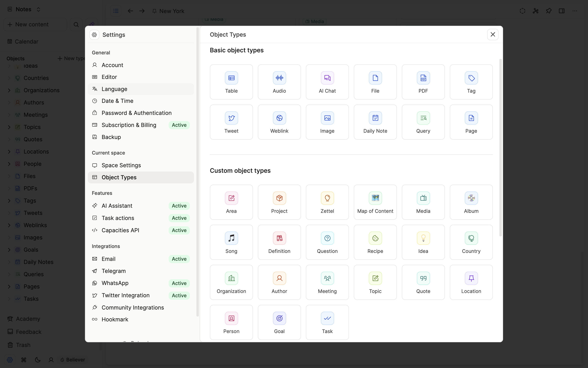Open Date & Time settings
588x368 pixels.
141,101
